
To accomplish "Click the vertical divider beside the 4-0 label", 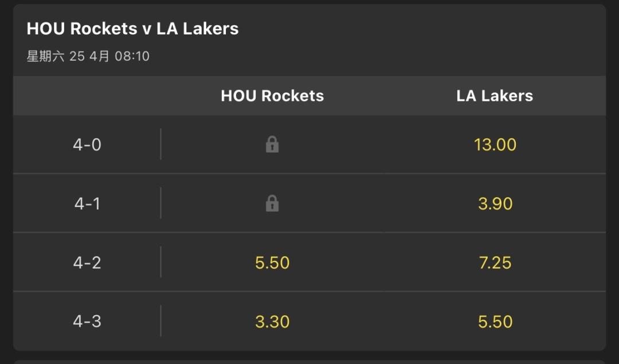I will (160, 144).
